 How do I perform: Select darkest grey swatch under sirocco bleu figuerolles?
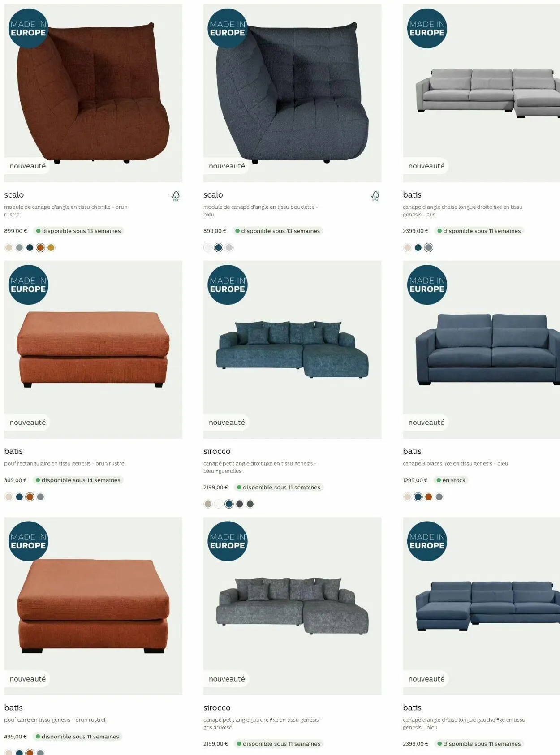click(240, 504)
